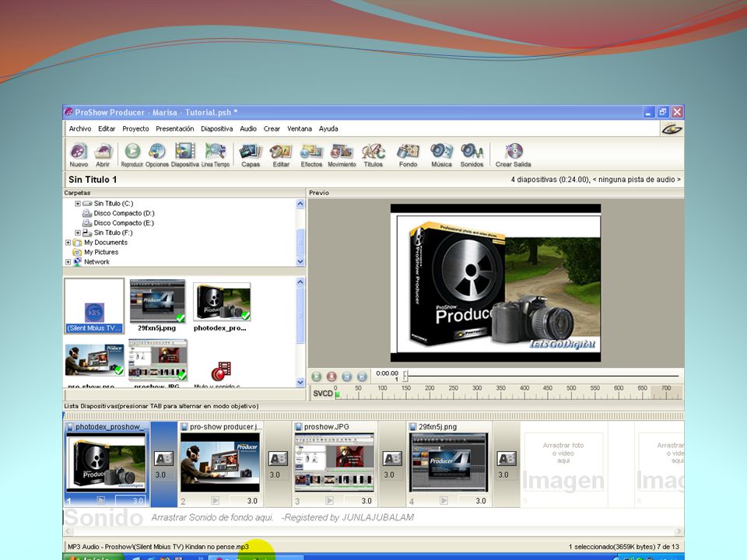Open the Proyecto menu
Viewport: 747px width, 560px height.
coord(135,128)
